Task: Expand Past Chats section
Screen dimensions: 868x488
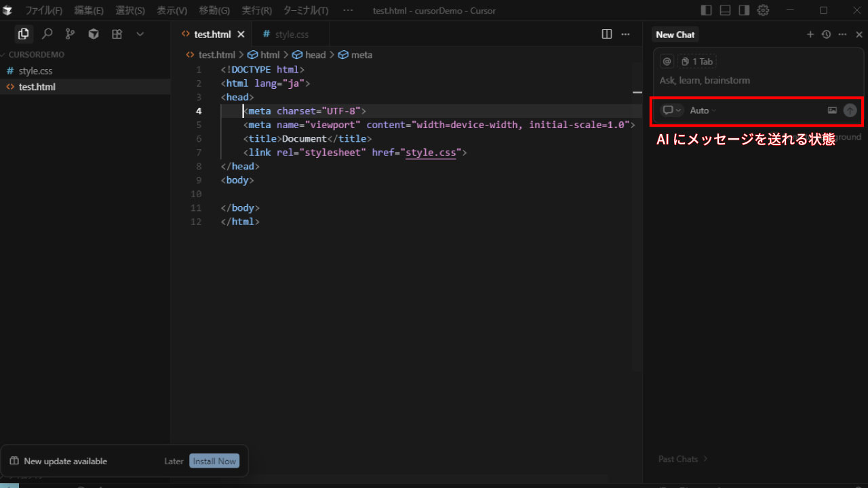Action: (x=683, y=459)
